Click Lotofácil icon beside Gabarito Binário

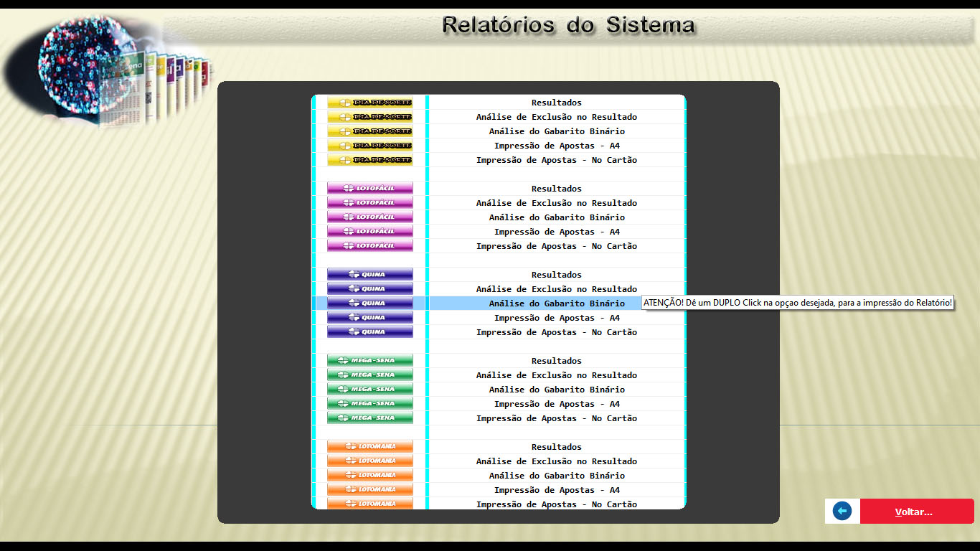pyautogui.click(x=370, y=217)
